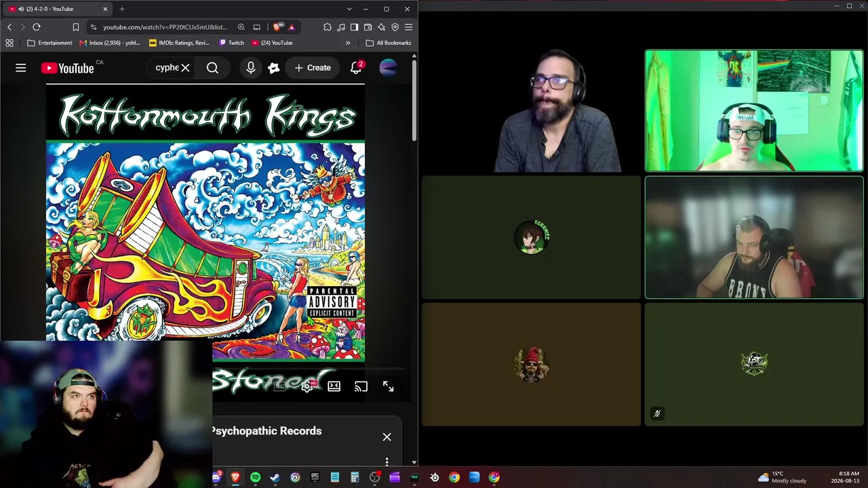Focus the YouTube search input field

click(x=167, y=68)
